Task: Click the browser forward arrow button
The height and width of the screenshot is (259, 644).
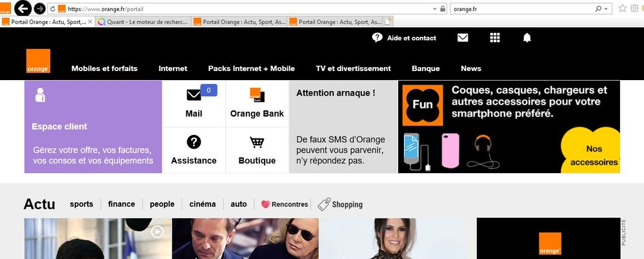Action: coord(39,8)
